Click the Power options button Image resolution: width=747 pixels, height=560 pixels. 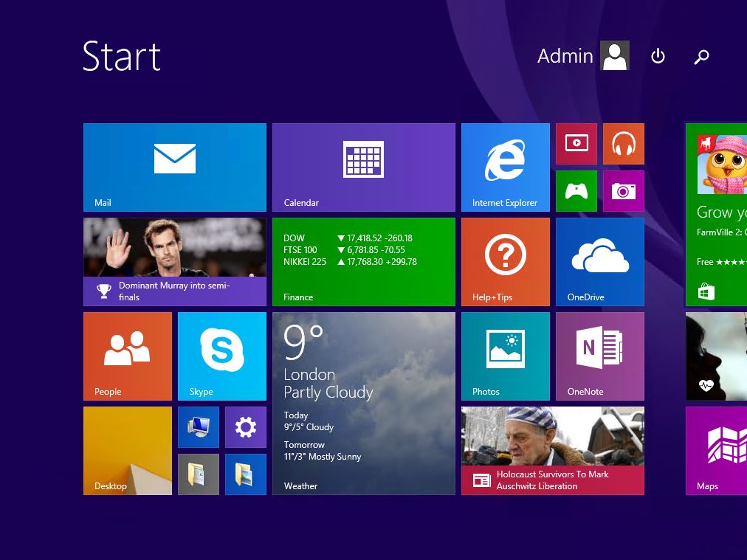tap(658, 57)
